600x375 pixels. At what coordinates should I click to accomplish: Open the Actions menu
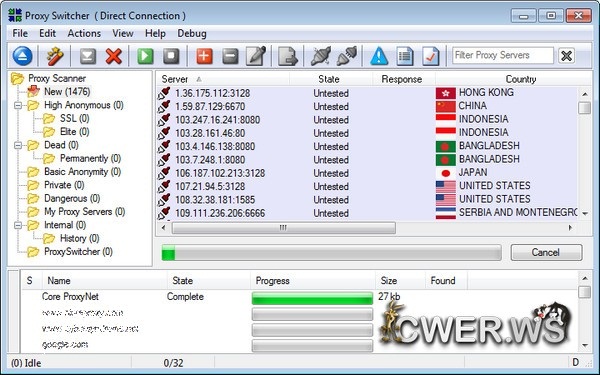(x=84, y=34)
